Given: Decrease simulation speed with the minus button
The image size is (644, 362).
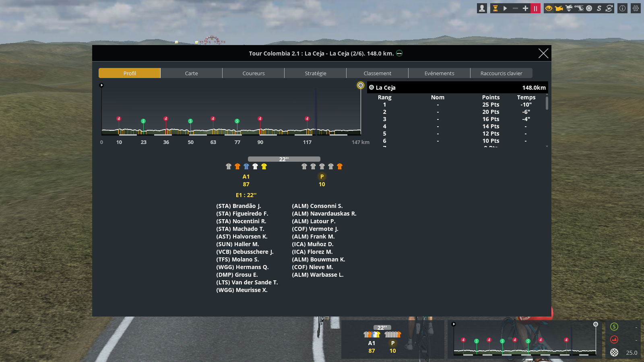Looking at the screenshot, I should [515, 8].
